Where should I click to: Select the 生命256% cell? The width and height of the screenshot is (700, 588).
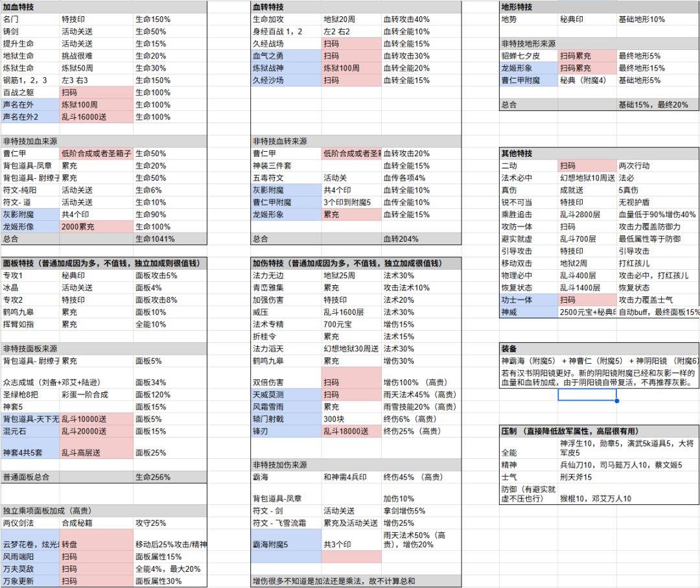[170, 477]
